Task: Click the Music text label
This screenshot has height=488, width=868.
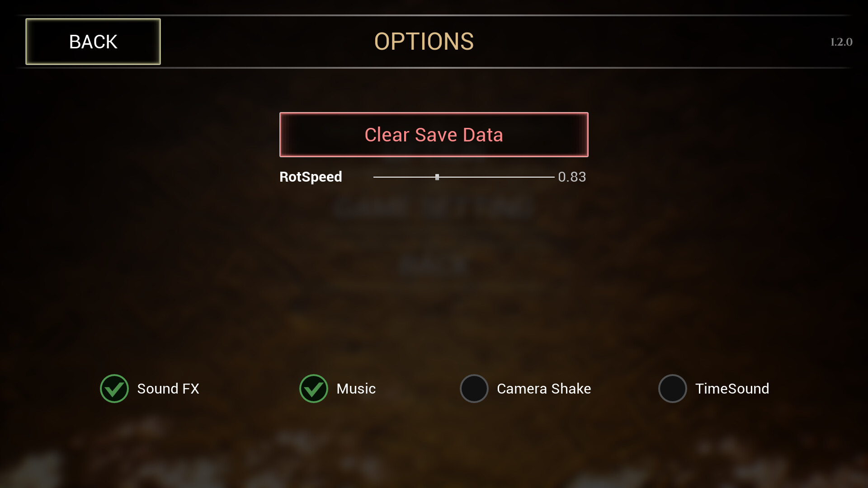Action: pyautogui.click(x=356, y=389)
